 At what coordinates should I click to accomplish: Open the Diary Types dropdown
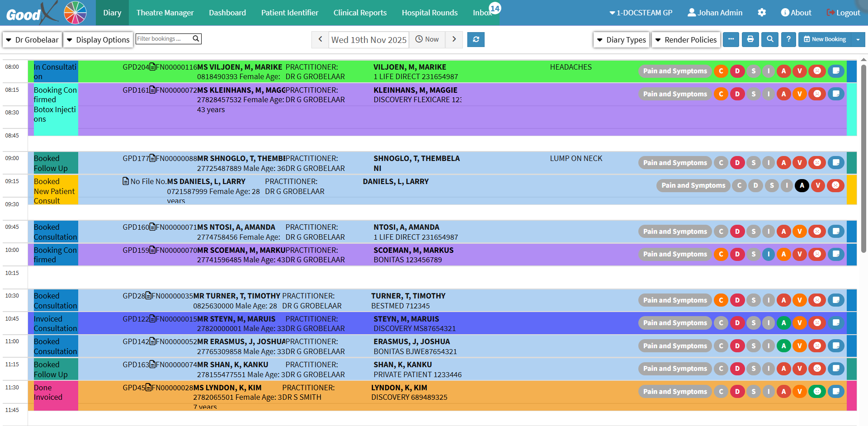[x=621, y=40]
